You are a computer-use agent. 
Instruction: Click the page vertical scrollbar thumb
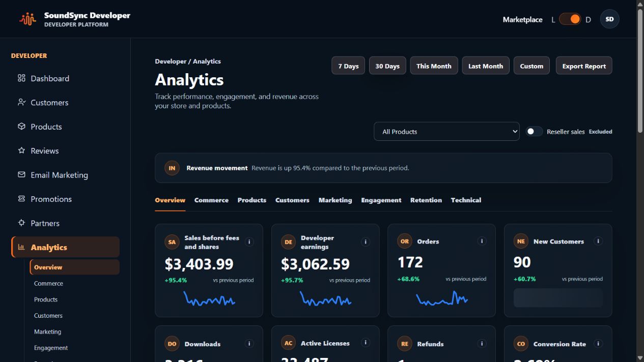640,70
